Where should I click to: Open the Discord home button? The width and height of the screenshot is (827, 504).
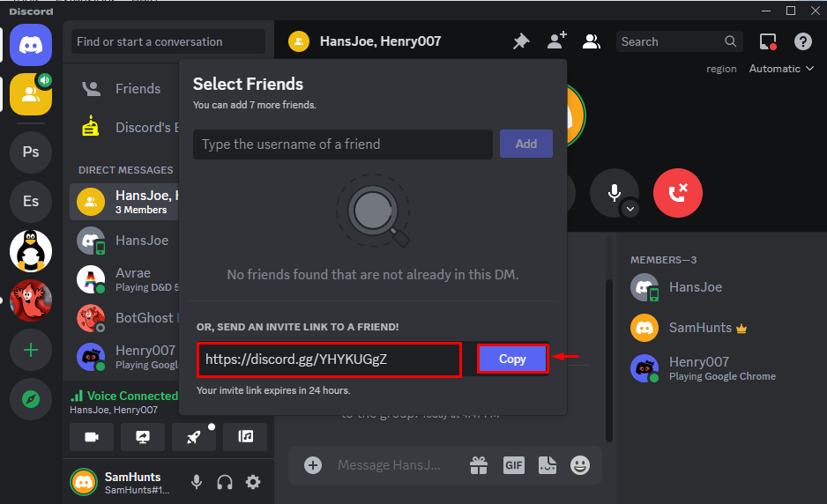(31, 45)
